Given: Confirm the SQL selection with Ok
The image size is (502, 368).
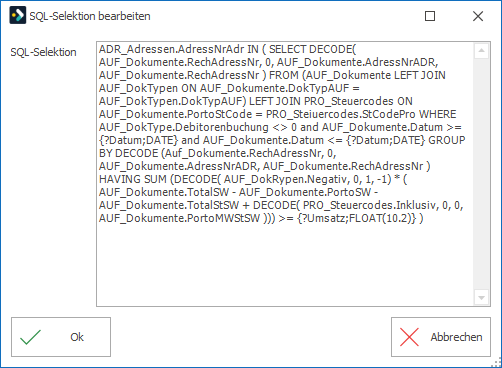Looking at the screenshot, I should [61, 337].
